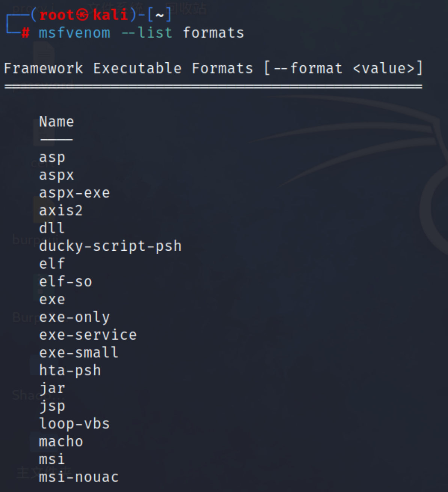Select the macho format entry
The width and height of the screenshot is (448, 492).
pyautogui.click(x=61, y=442)
